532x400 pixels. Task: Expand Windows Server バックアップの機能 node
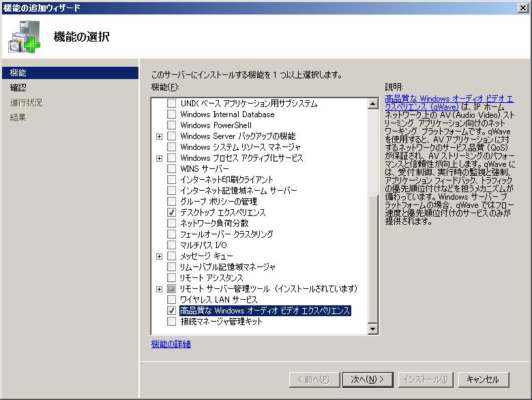click(x=159, y=136)
